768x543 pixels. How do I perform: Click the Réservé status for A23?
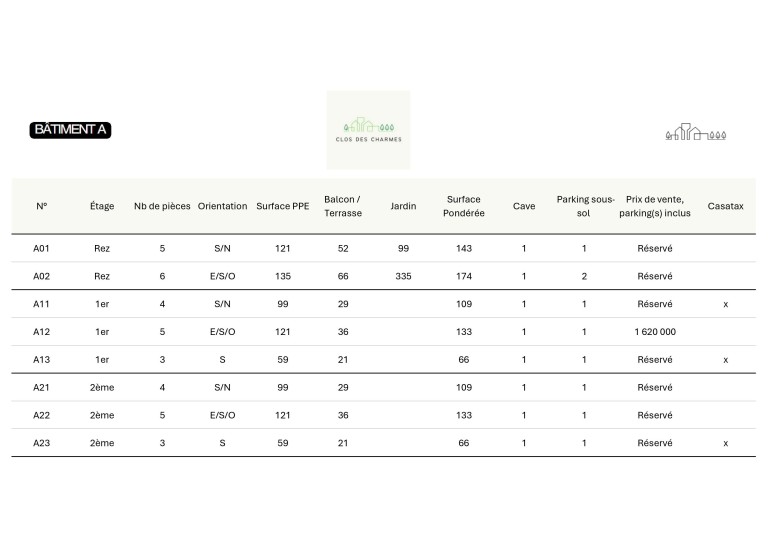(655, 443)
